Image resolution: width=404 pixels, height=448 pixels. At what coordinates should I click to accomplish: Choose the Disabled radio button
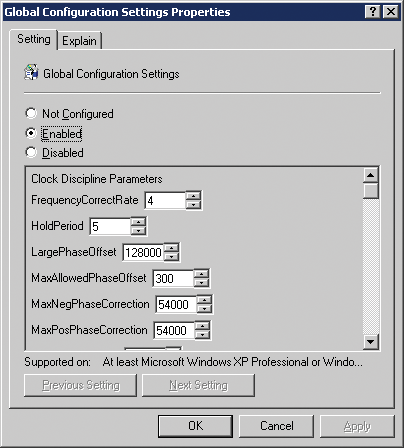pyautogui.click(x=31, y=153)
